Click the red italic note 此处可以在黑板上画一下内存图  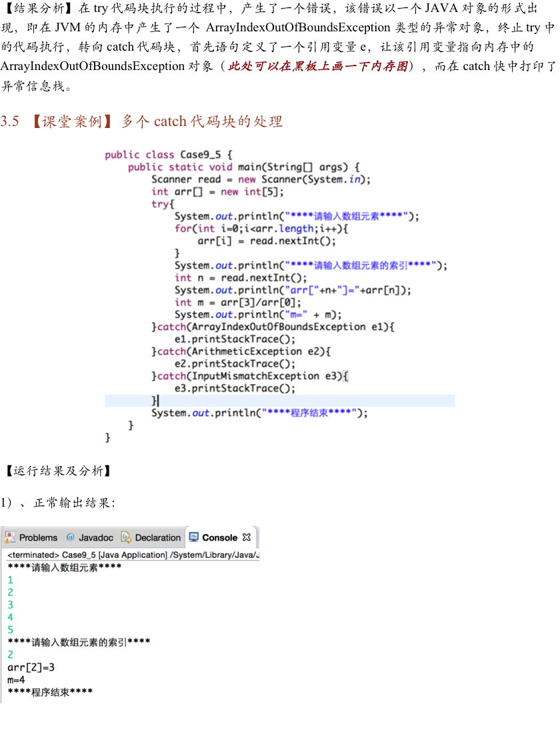[x=318, y=66]
